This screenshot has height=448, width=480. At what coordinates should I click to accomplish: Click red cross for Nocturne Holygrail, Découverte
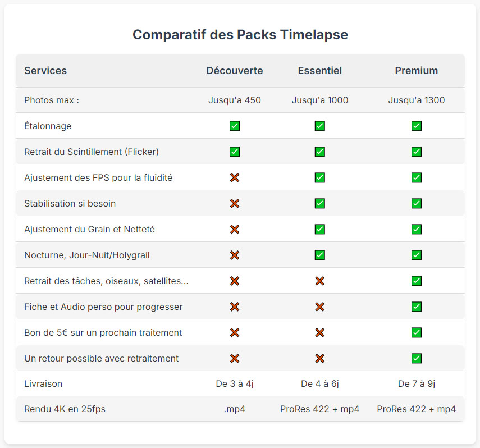coord(235,255)
